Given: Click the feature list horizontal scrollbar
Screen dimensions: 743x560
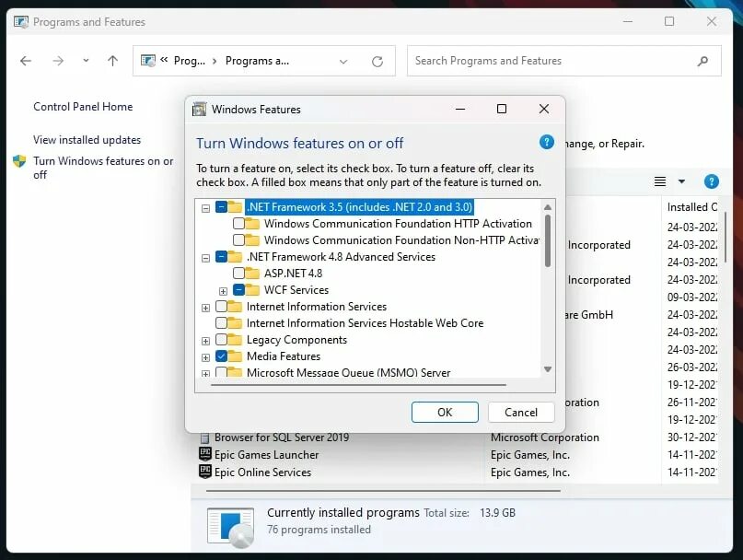Looking at the screenshot, I should tap(359, 385).
